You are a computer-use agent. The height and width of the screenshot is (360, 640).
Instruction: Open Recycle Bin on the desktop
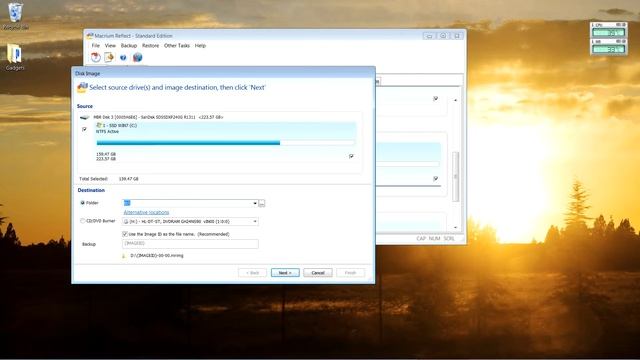pos(15,16)
